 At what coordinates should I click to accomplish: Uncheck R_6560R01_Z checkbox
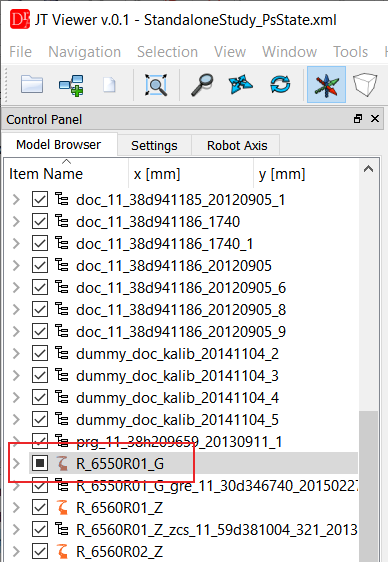[x=40, y=507]
